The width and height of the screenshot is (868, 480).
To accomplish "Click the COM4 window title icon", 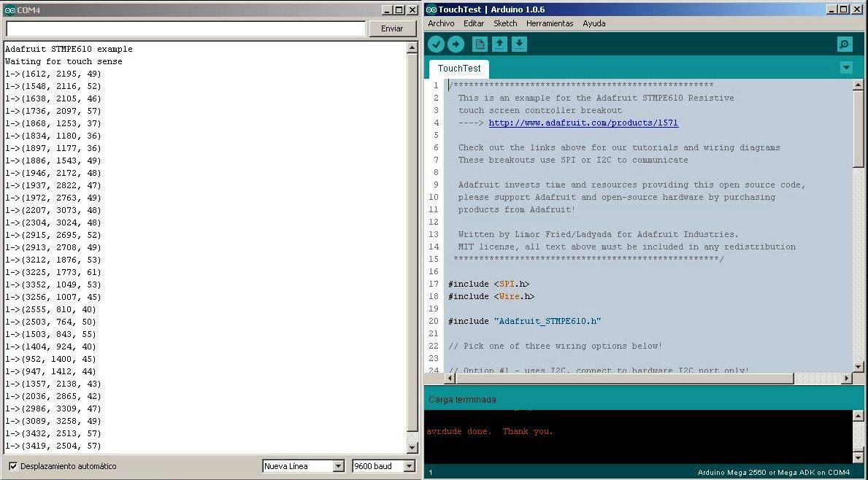I will coord(10,10).
